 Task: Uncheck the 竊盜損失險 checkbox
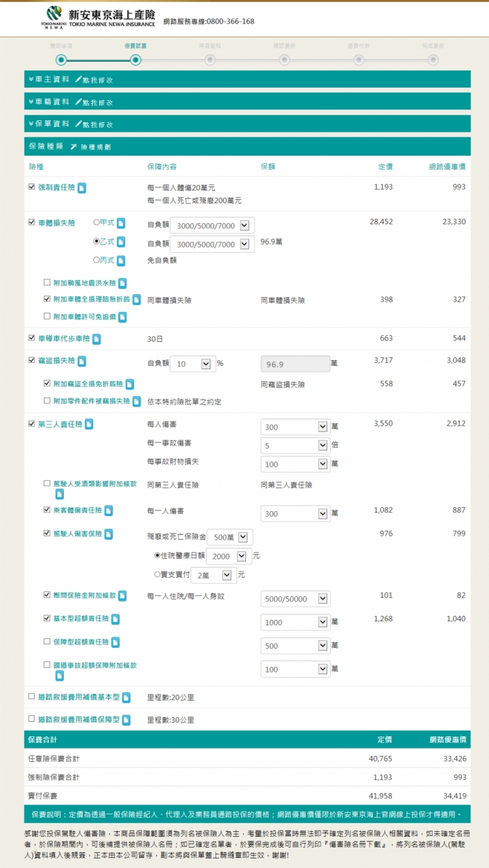pos(31,360)
